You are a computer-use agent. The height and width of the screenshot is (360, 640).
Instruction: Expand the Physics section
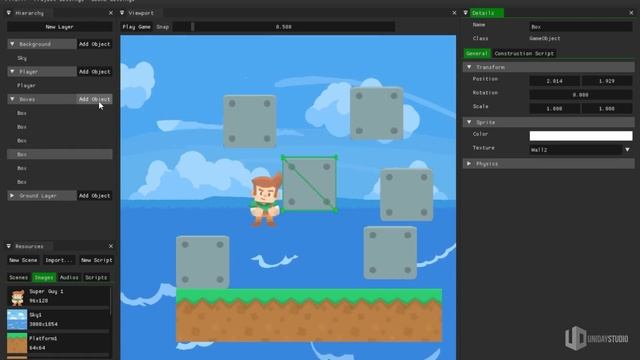tap(469, 163)
